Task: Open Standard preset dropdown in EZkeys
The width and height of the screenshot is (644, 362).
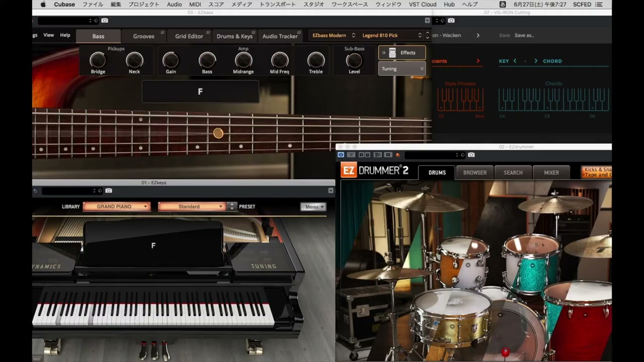Action: (192, 207)
